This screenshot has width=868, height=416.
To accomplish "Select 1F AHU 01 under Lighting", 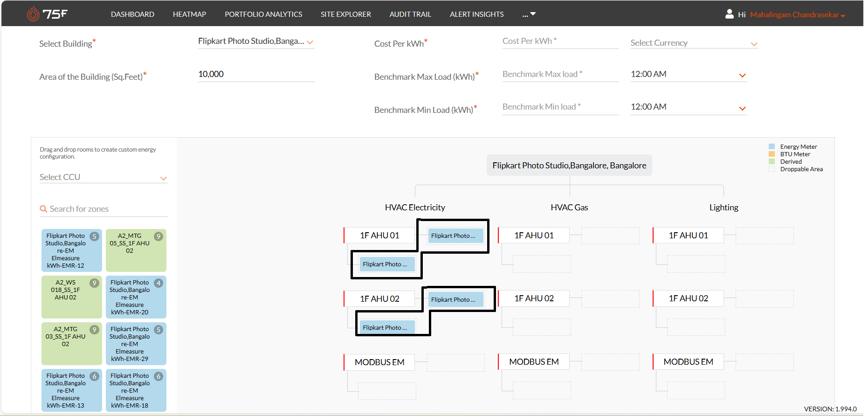I will (x=688, y=236).
